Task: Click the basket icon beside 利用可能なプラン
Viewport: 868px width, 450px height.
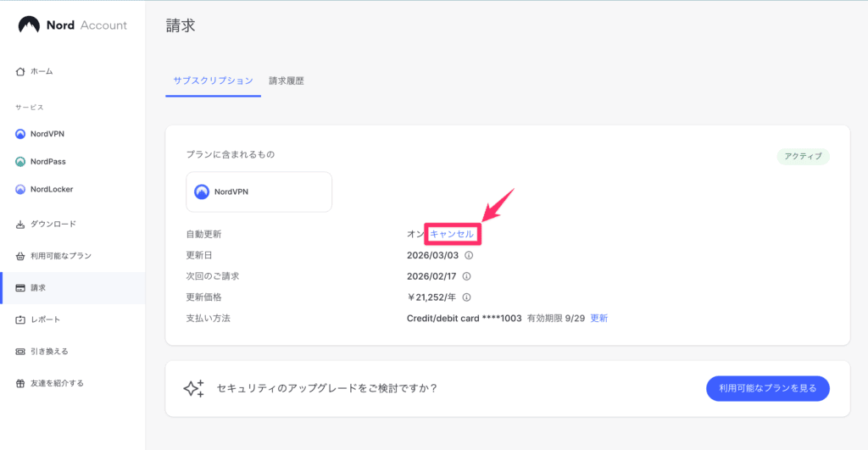Action: [20, 256]
